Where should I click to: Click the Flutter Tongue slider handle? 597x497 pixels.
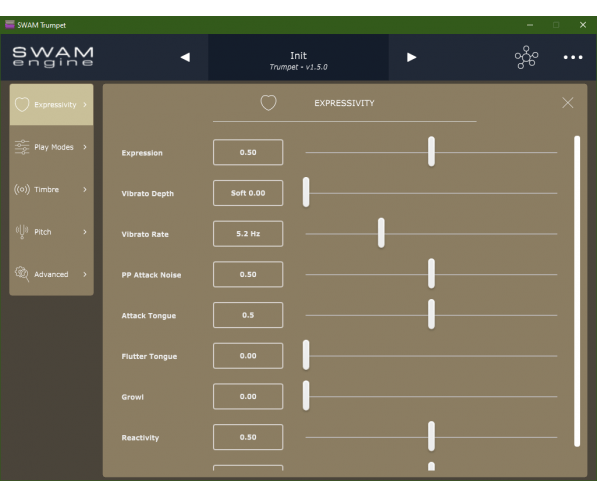coord(306,356)
